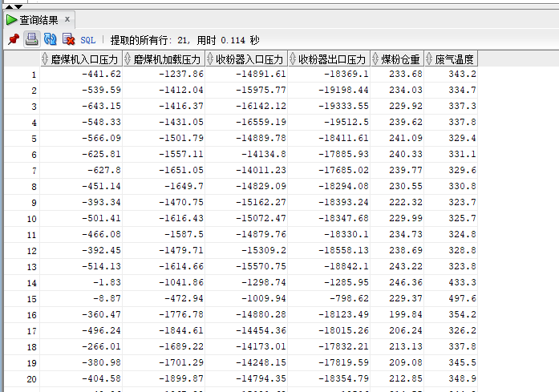The image size is (559, 392).
Task: Close the 查询结果 tab
Action: pyautogui.click(x=67, y=19)
